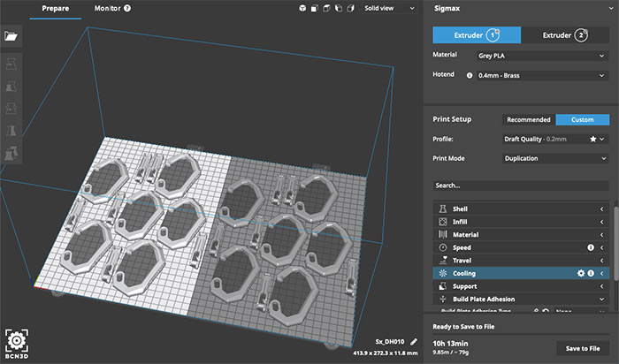Select the Scale tool in left toolbar

point(11,86)
